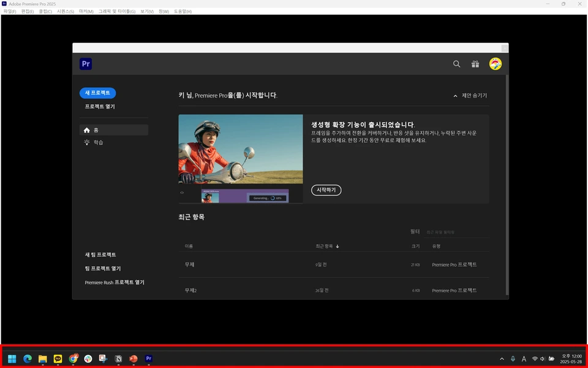Open the 편집(E) menu
588x368 pixels.
point(28,12)
